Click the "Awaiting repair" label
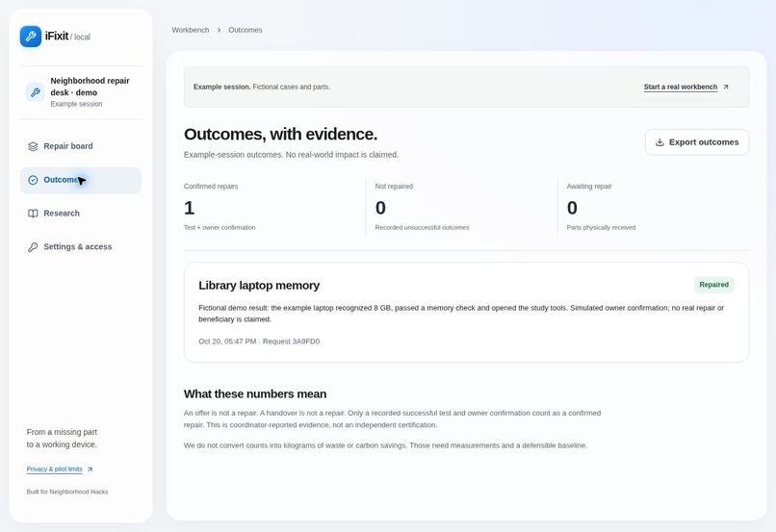The width and height of the screenshot is (776, 532). [589, 187]
